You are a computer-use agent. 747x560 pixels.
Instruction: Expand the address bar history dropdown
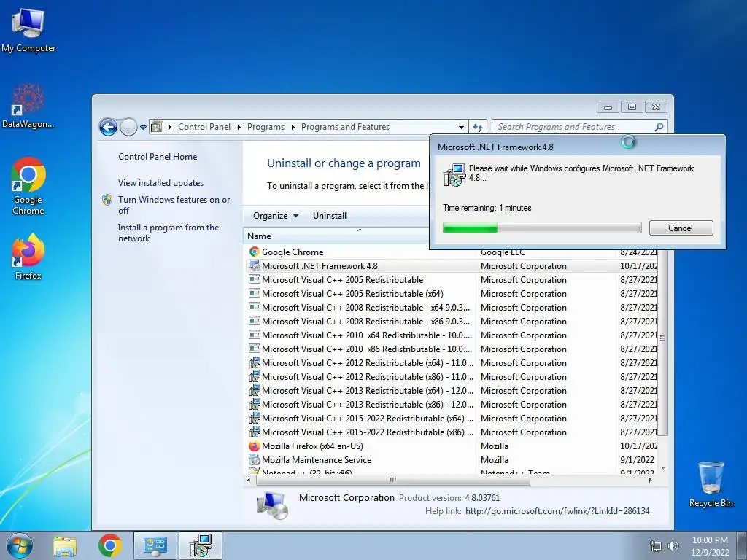[461, 127]
